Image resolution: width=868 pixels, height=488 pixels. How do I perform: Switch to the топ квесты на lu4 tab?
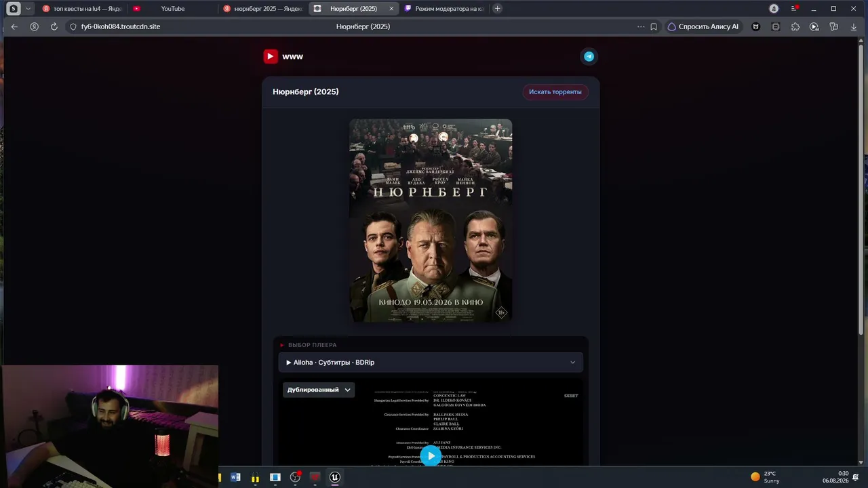point(81,9)
